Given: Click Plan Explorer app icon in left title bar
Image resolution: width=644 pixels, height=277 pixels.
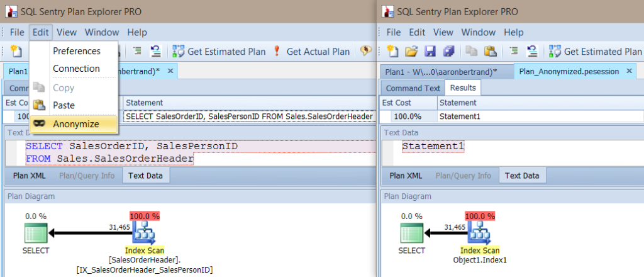Looking at the screenshot, I should pos(11,11).
